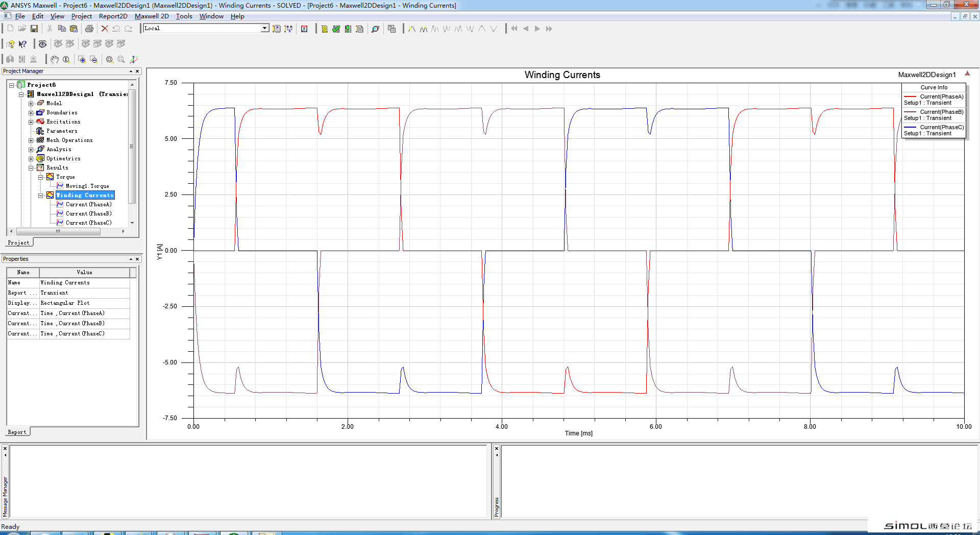The width and height of the screenshot is (980, 535).
Task: Select the Pan hand tool
Action: [55, 59]
